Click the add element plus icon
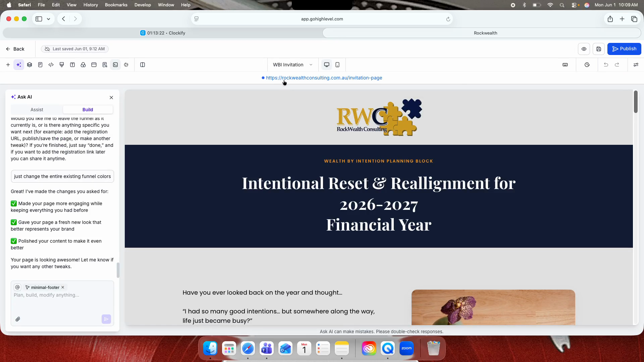 8,65
